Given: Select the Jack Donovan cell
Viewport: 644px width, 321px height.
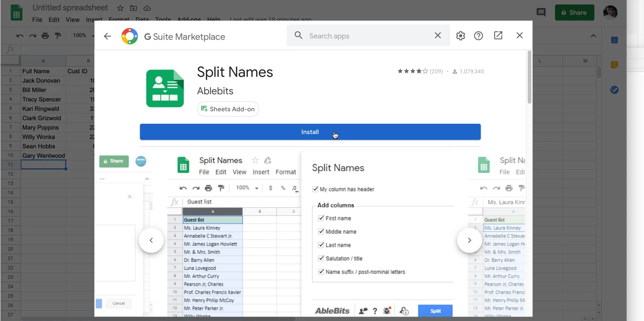Looking at the screenshot, I should (43, 80).
